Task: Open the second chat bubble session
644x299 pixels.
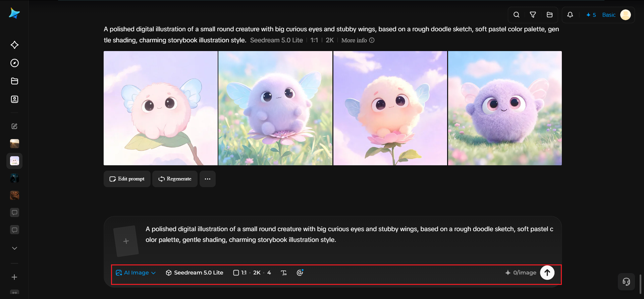Action: tap(14, 230)
